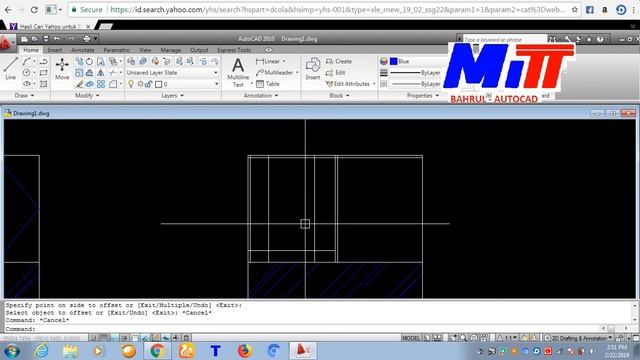Toggle Grid display in status bar
The width and height of the screenshot is (640, 360).
point(104,338)
